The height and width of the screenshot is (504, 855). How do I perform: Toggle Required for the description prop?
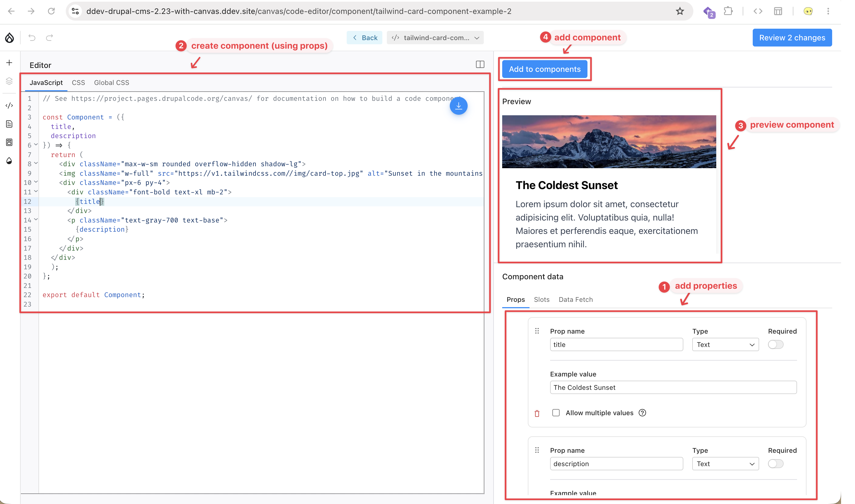pyautogui.click(x=776, y=464)
